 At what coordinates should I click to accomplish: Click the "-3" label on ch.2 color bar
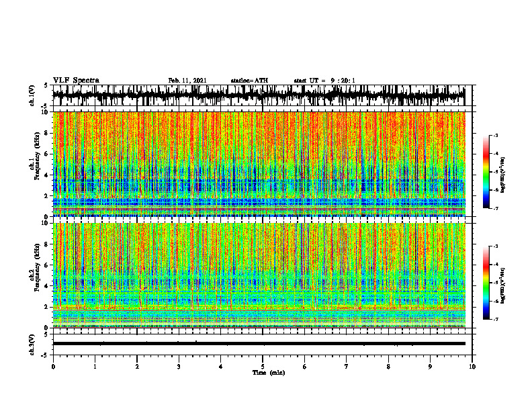point(496,246)
